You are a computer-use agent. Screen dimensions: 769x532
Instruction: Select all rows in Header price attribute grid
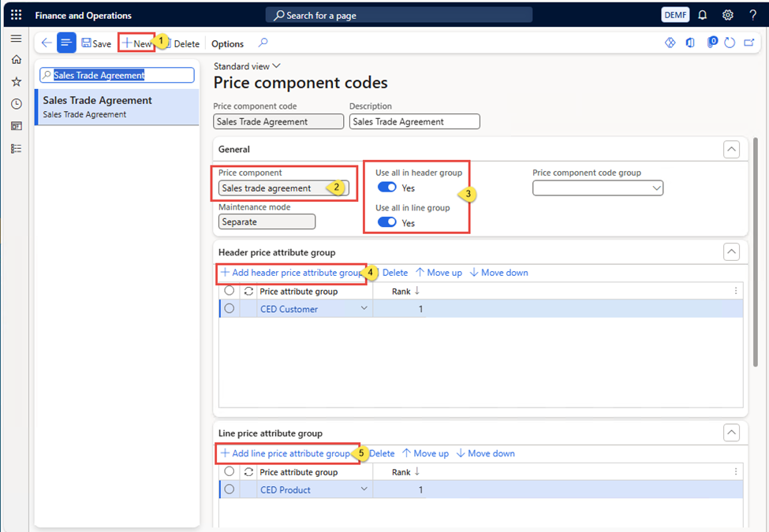pos(229,291)
